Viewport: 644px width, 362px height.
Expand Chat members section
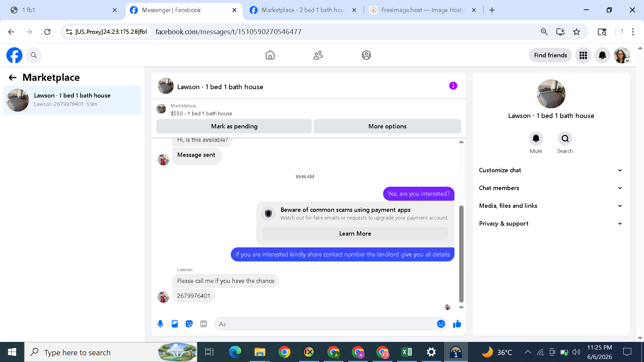point(551,188)
